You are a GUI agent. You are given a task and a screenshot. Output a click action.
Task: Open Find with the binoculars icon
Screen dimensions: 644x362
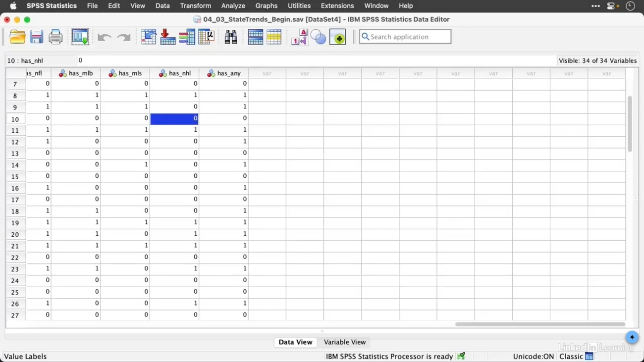coord(231,37)
